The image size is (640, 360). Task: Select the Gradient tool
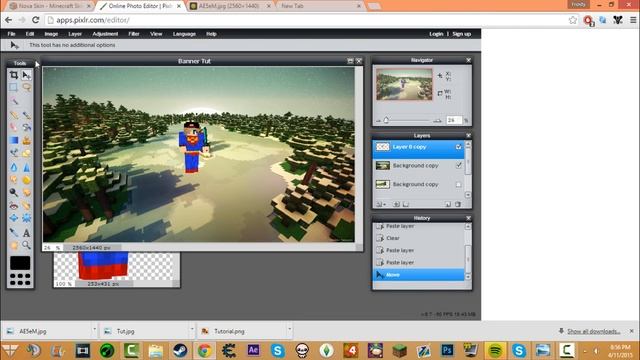(x=13, y=140)
